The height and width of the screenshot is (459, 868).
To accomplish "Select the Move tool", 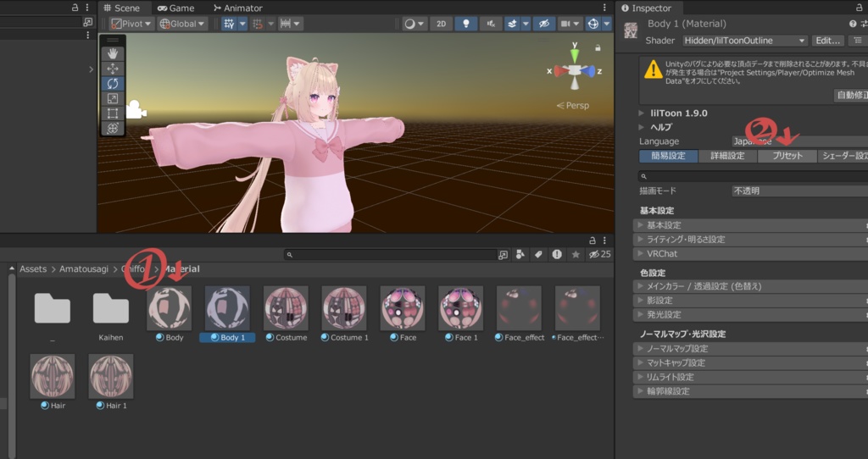I will (x=113, y=69).
